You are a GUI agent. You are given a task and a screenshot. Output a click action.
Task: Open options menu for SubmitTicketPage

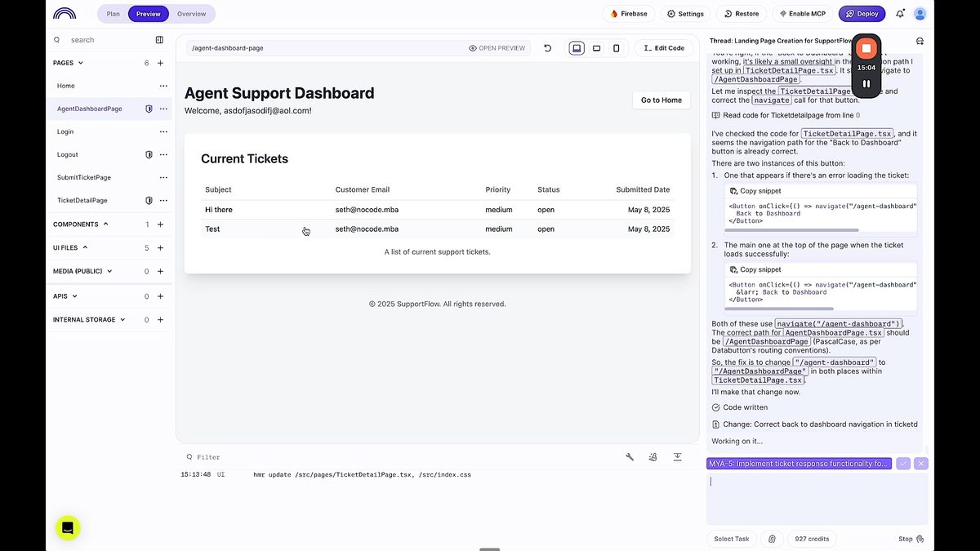(x=163, y=177)
